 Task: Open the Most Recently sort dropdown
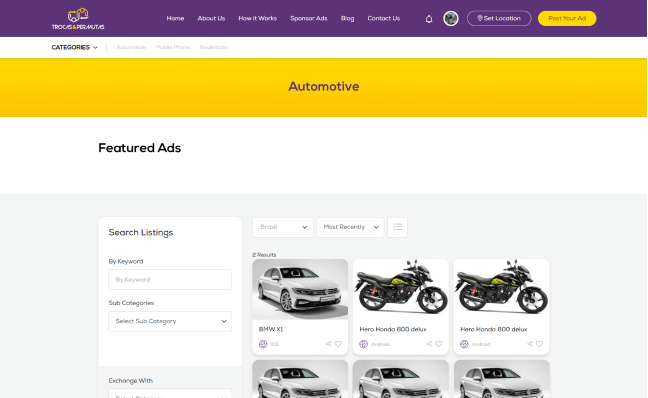[x=350, y=227]
